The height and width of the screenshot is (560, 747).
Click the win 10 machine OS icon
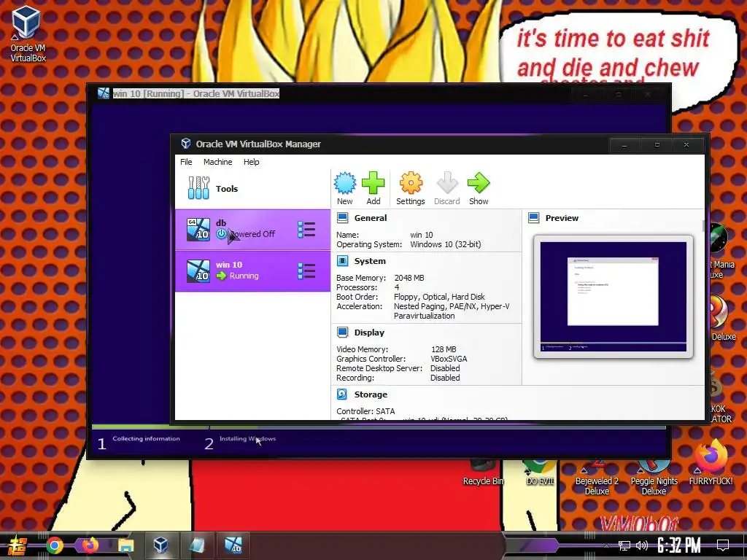(x=198, y=271)
